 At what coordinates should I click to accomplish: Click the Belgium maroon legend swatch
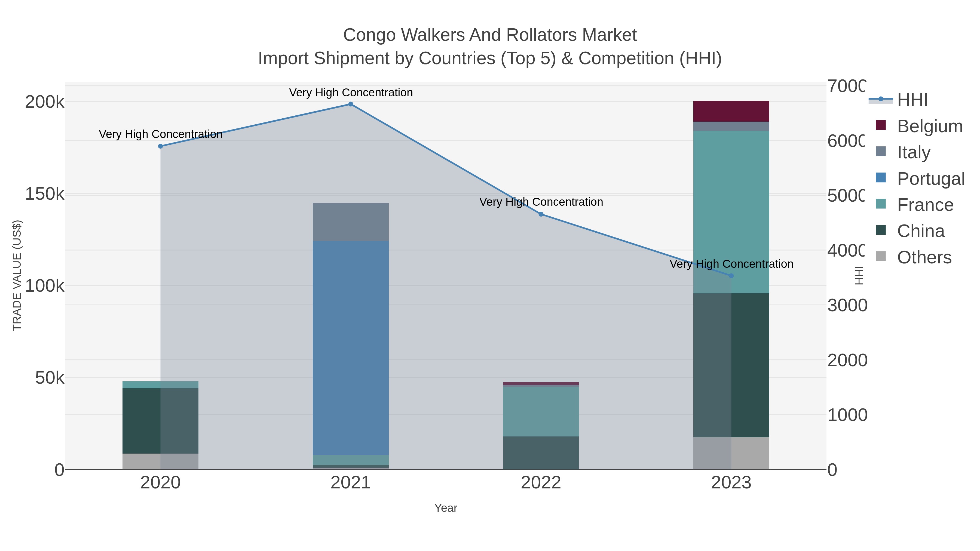point(881,125)
